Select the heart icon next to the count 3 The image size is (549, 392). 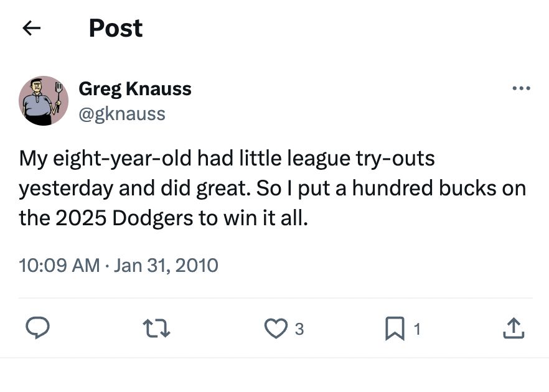276,329
